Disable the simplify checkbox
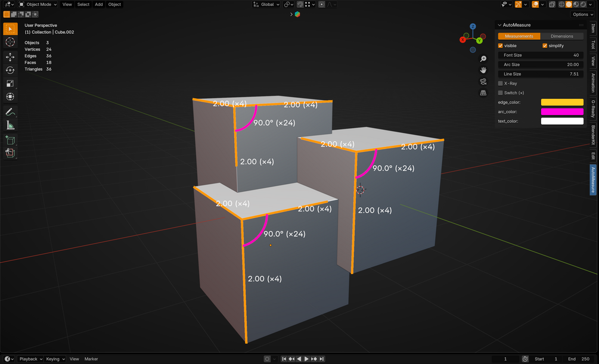The height and width of the screenshot is (364, 599). click(x=545, y=46)
